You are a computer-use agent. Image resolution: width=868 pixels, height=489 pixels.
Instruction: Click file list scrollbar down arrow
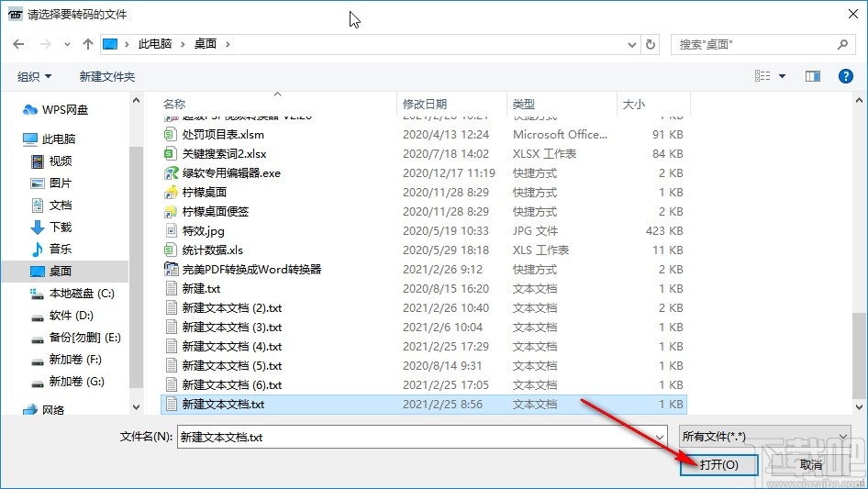pyautogui.click(x=859, y=407)
